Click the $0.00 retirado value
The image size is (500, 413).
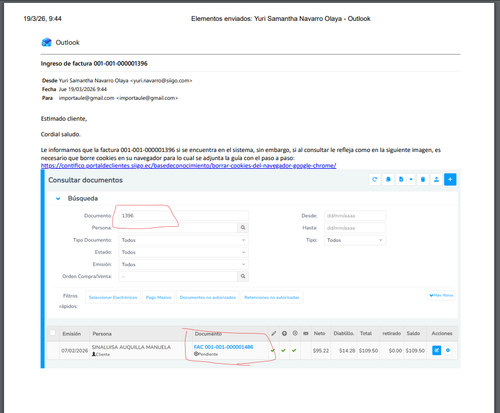coord(395,351)
